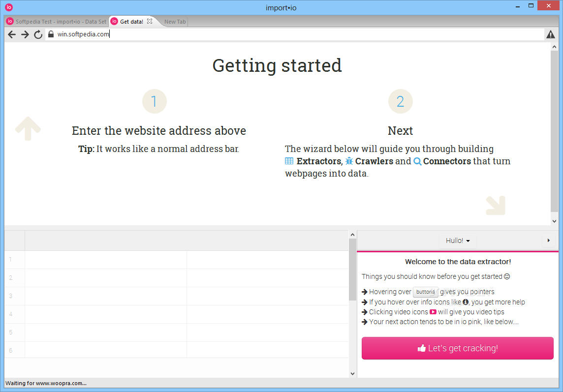
Task: Click the import.io logo in title bar
Action: (9, 7)
